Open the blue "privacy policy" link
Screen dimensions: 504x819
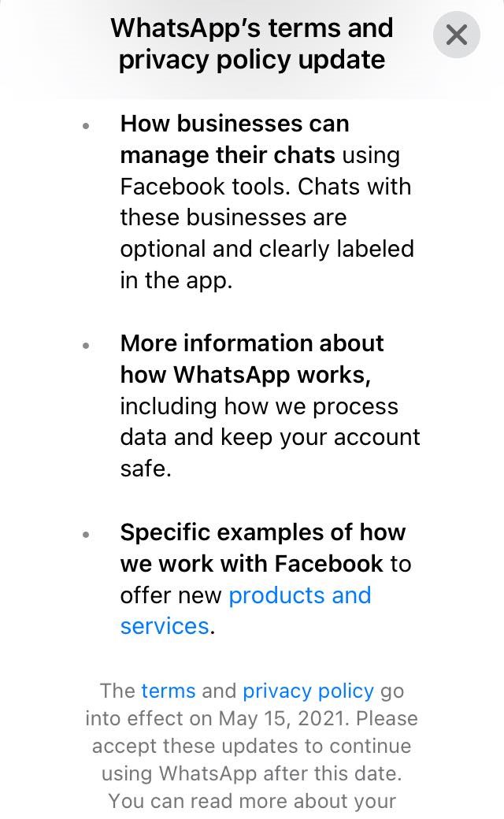[x=308, y=691]
